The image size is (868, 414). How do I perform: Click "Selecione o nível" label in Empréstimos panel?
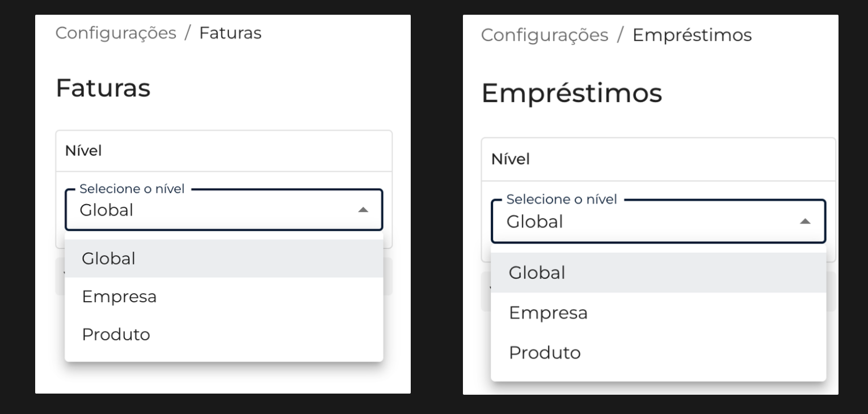562,199
